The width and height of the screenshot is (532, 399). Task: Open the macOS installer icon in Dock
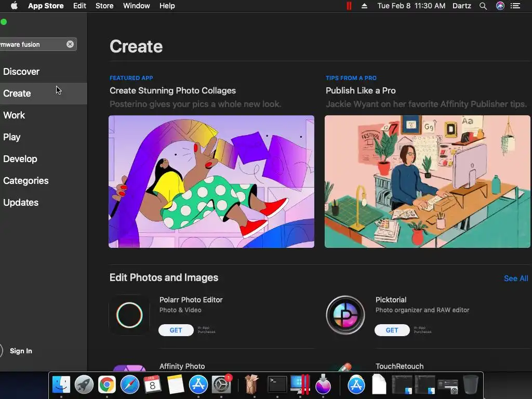[x=323, y=385]
